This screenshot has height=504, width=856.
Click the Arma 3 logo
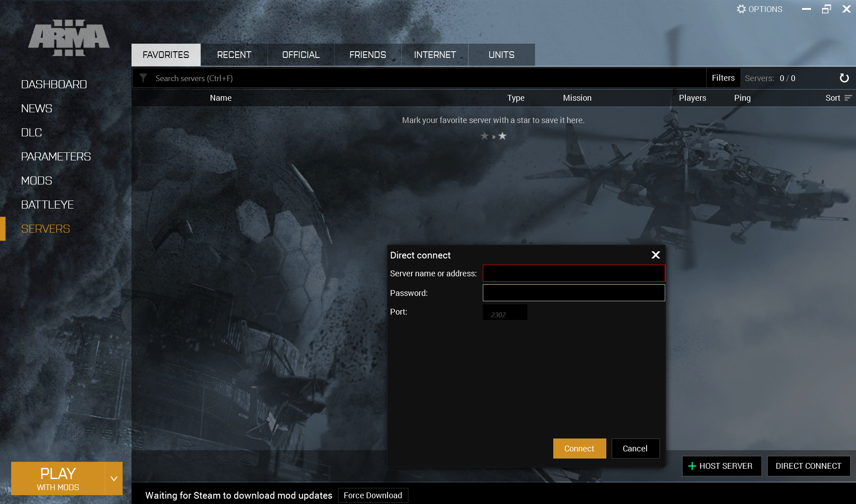[69, 38]
